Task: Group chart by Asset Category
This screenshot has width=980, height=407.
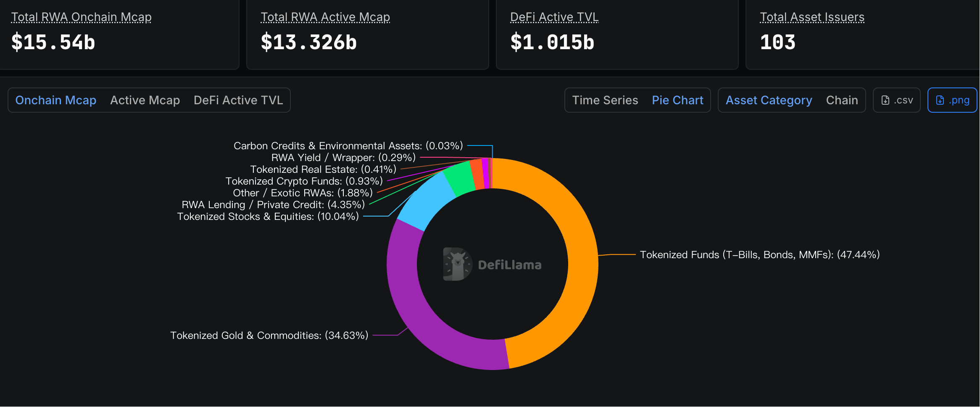Action: [769, 100]
